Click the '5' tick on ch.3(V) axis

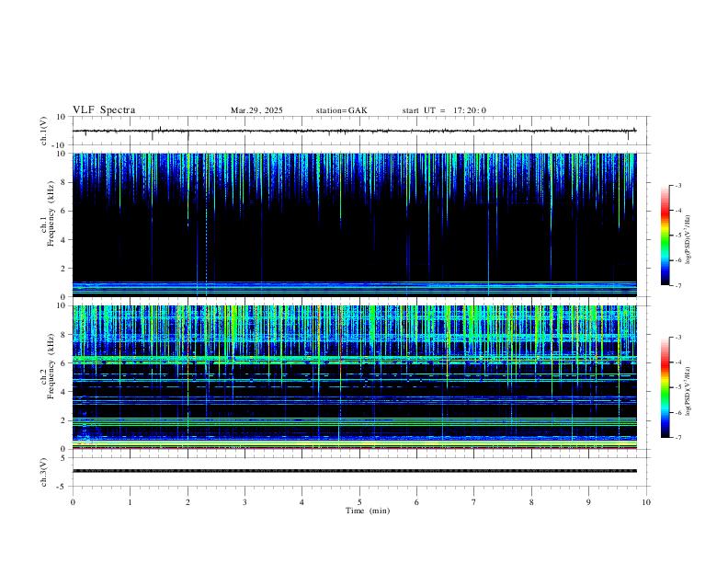pos(64,458)
